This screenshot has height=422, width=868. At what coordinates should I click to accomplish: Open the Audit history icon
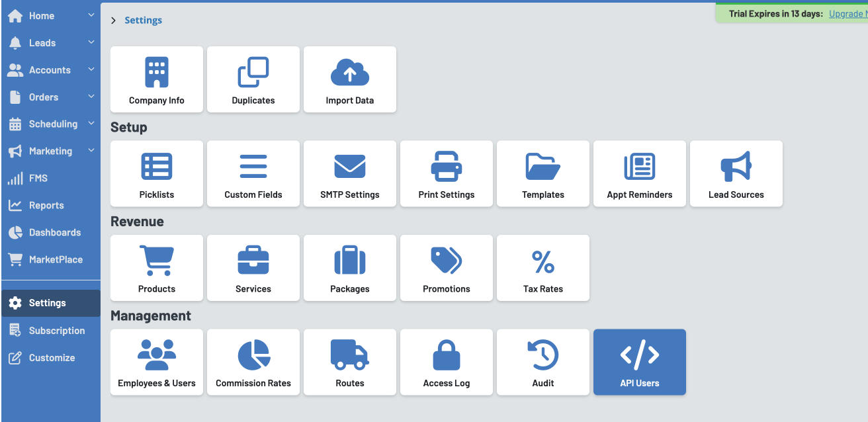(x=542, y=355)
